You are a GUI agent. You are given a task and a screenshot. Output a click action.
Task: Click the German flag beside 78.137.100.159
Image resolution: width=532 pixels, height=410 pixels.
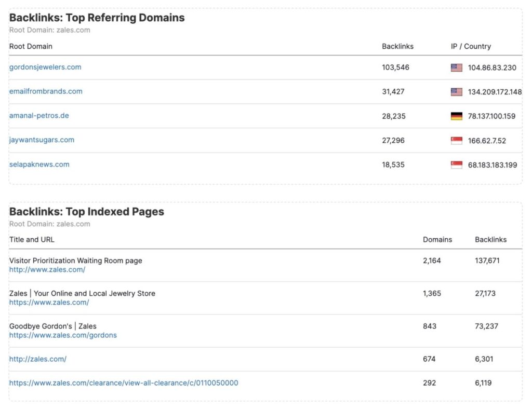pyautogui.click(x=456, y=116)
